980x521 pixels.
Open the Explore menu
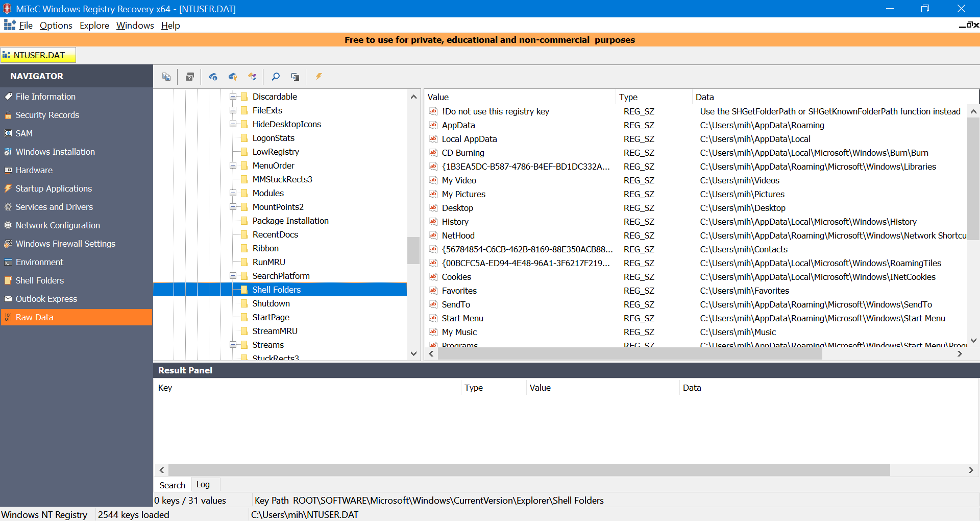pyautogui.click(x=94, y=26)
